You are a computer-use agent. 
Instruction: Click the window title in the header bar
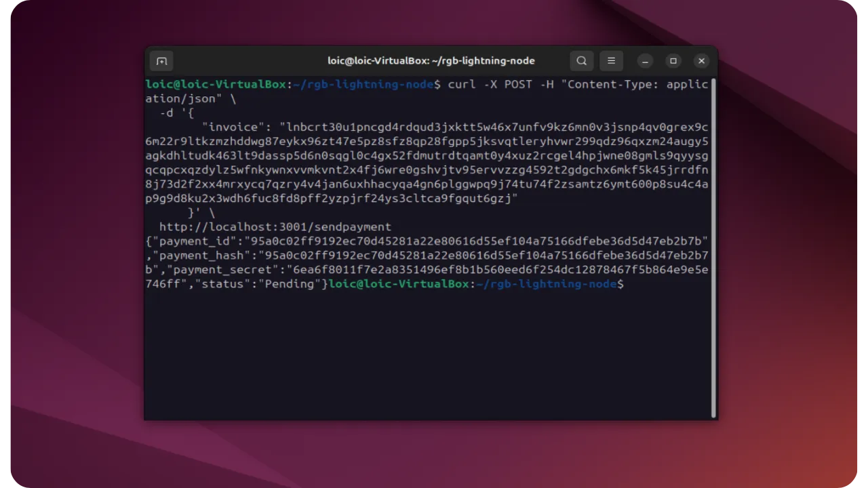(431, 61)
